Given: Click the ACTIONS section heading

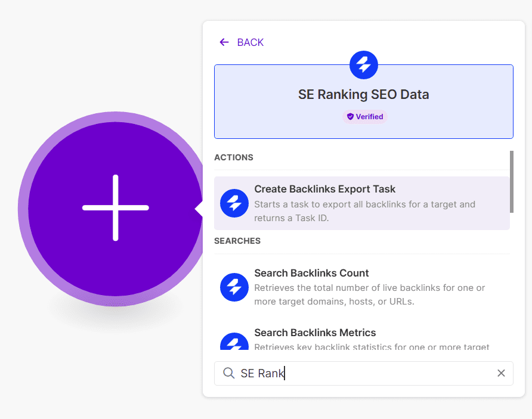Looking at the screenshot, I should tap(234, 157).
